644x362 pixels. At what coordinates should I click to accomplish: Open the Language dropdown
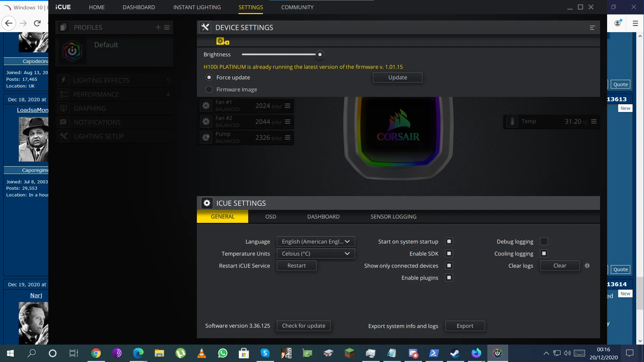pyautogui.click(x=316, y=241)
